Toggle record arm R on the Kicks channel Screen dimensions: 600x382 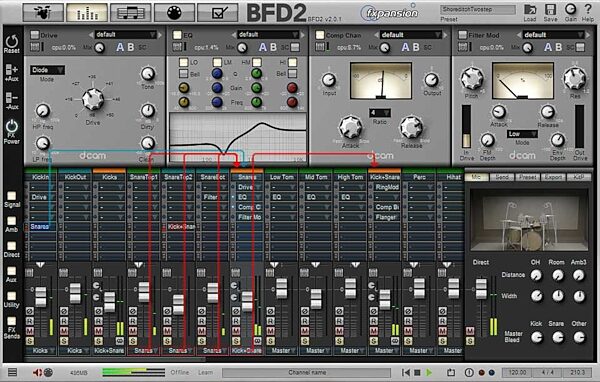(x=98, y=321)
